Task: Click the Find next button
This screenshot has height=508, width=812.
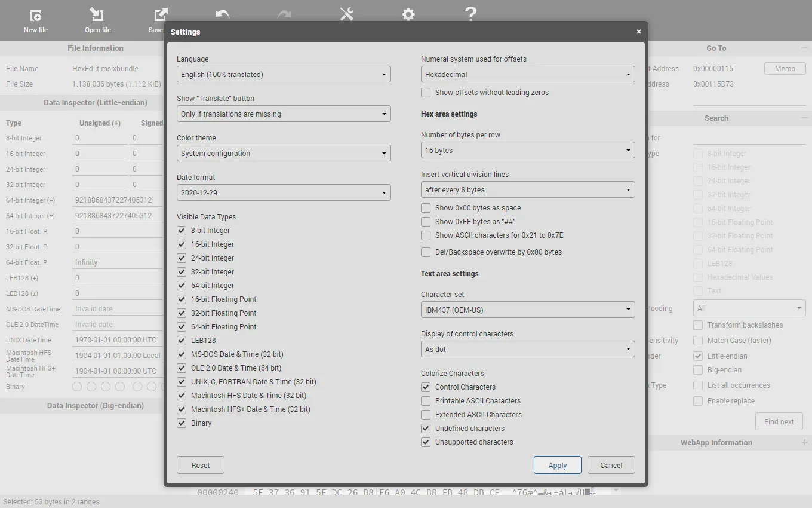Action: pos(779,421)
